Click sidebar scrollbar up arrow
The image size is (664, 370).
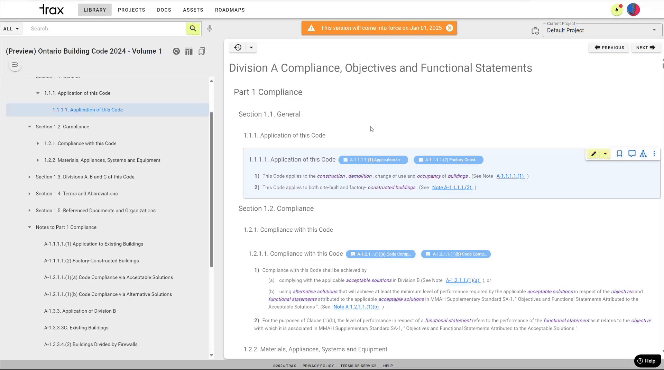(x=211, y=81)
